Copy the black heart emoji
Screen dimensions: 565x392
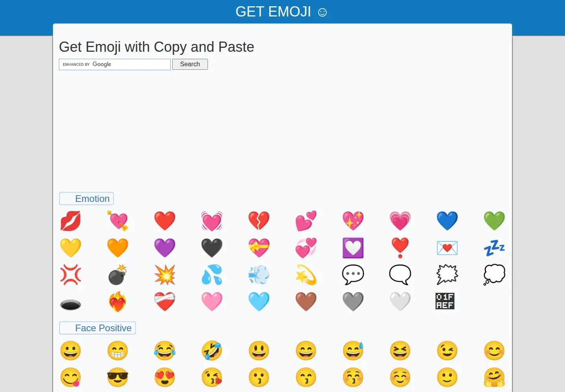[212, 248]
